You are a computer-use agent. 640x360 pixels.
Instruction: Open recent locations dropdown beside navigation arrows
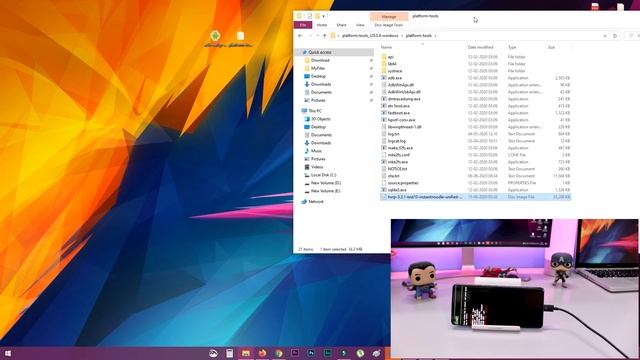click(318, 36)
